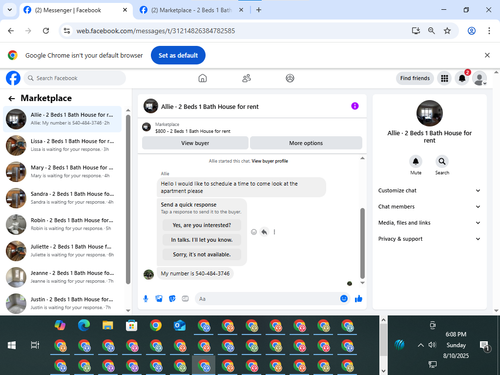
Task: Click the More options button
Action: (306, 143)
